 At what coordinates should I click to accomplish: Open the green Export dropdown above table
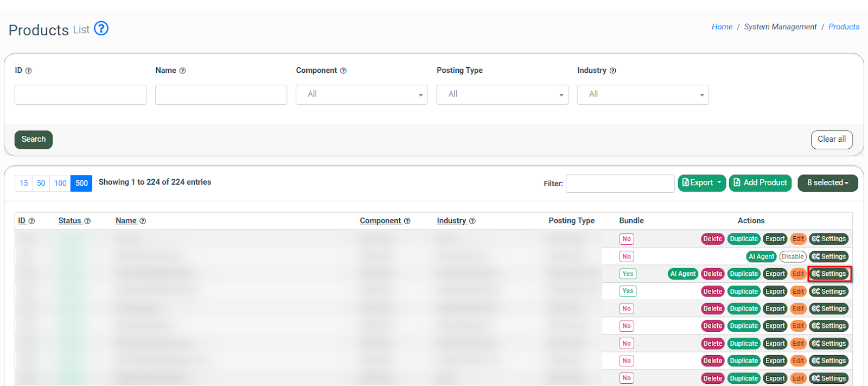(702, 183)
